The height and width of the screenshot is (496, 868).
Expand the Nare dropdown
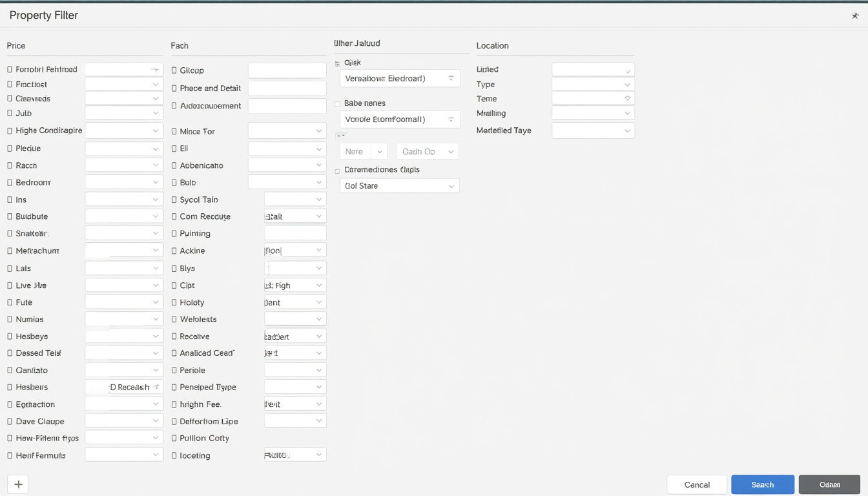tap(363, 152)
